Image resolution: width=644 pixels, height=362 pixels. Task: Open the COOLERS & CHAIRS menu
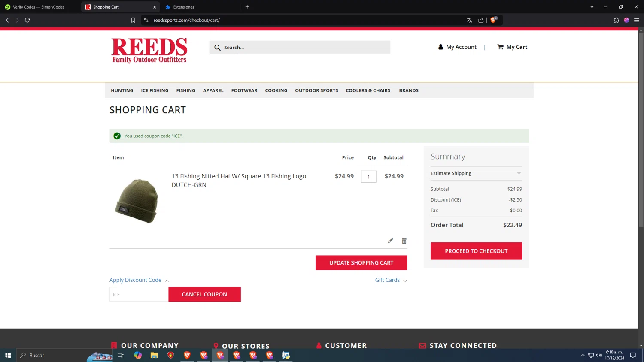(368, 90)
